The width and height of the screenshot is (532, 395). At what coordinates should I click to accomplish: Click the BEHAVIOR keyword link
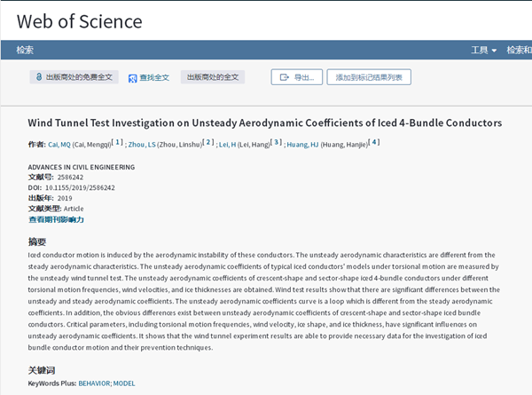[x=94, y=383]
